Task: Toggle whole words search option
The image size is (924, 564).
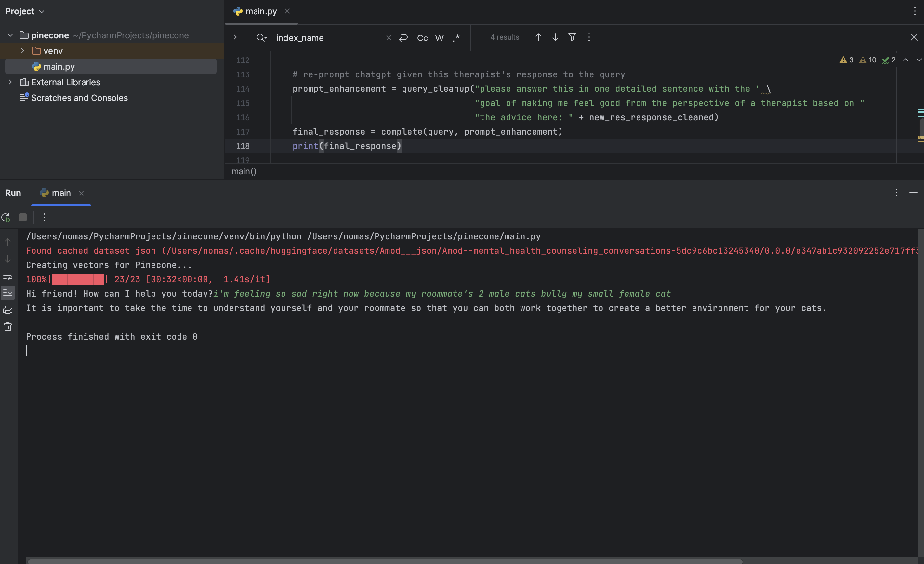Action: 439,38
